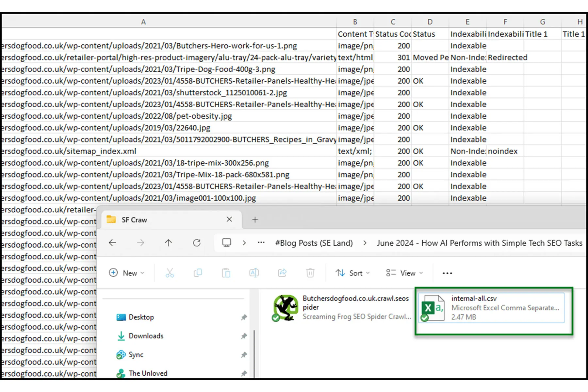Viewport: 588px width, 392px height.
Task: Add a new Explorer tab with plus button
Action: pos(255,220)
